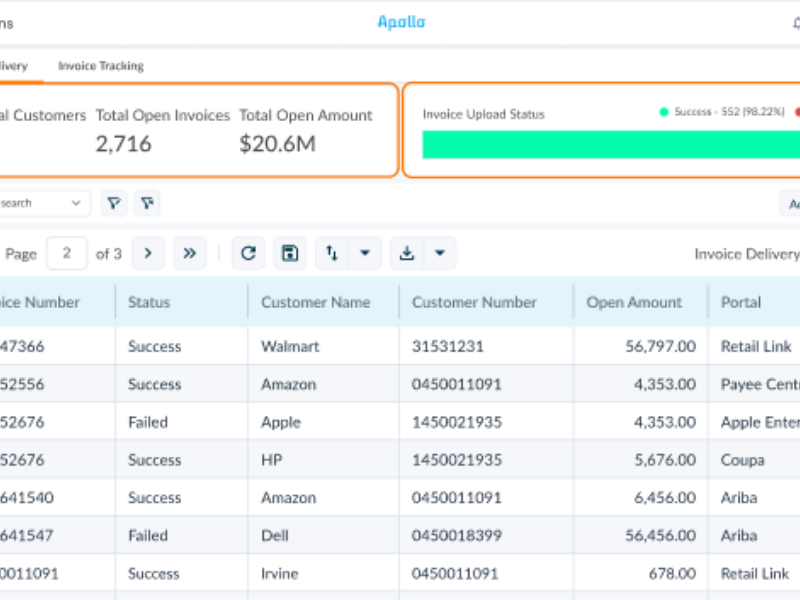Sort by Customer Name column header
The image size is (800, 600).
click(x=315, y=302)
